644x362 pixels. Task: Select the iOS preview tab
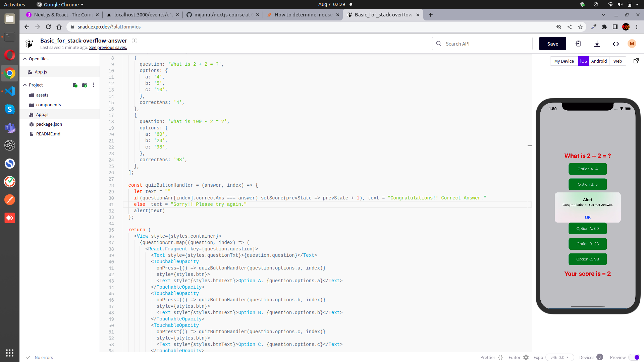pos(584,61)
